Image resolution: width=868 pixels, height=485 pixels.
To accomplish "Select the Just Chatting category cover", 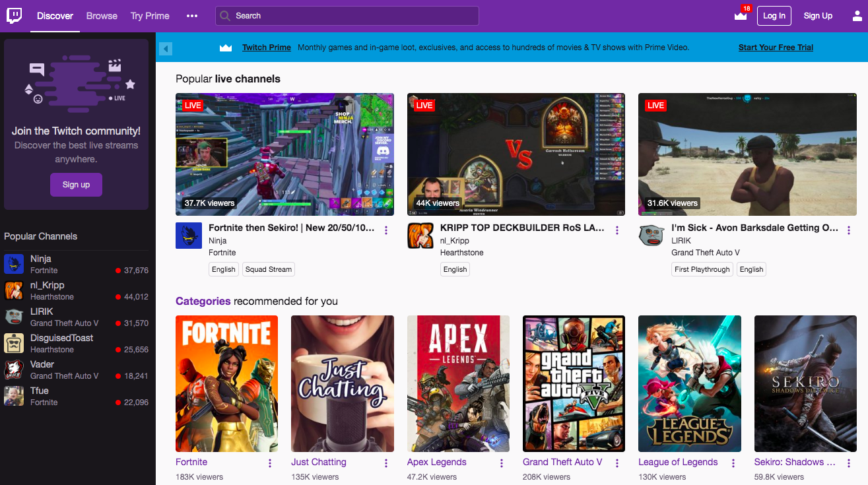I will click(x=343, y=383).
